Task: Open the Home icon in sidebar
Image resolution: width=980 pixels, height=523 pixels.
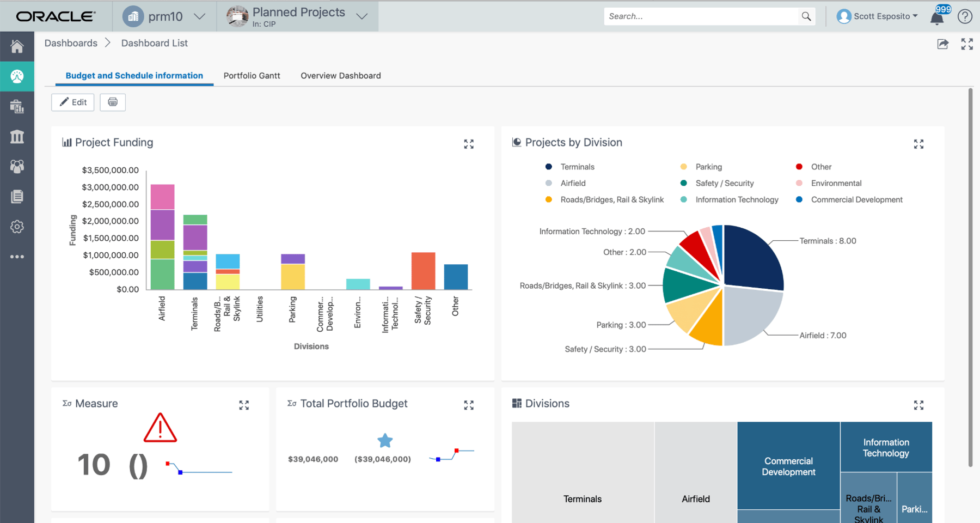Action: [17, 46]
